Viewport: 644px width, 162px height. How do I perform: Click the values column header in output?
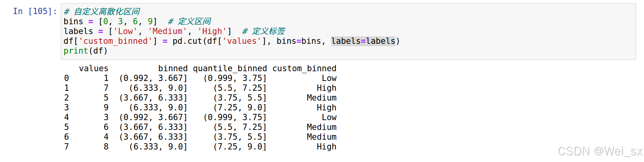[x=93, y=68]
